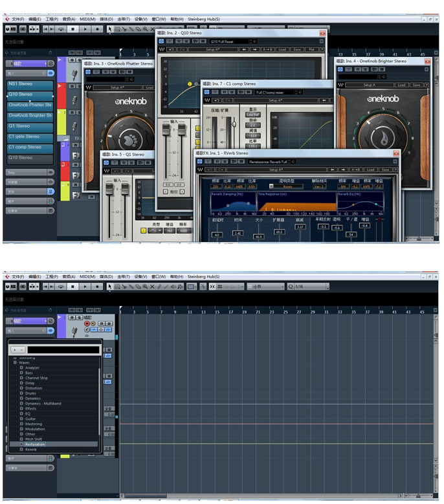Click red Record Enable on 唱歌 track

point(87,323)
